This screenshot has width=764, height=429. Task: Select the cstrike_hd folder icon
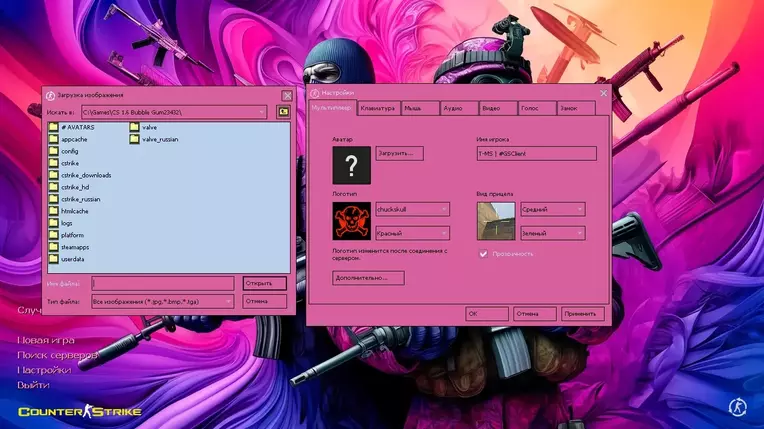(54, 187)
